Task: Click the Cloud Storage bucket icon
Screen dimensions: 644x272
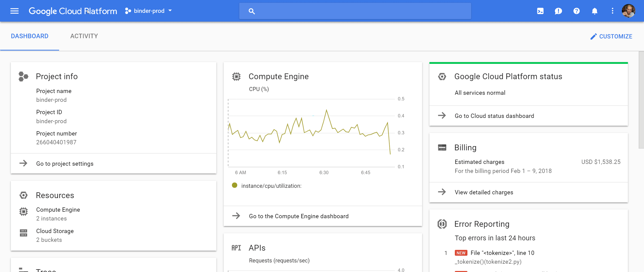Action: (23, 233)
